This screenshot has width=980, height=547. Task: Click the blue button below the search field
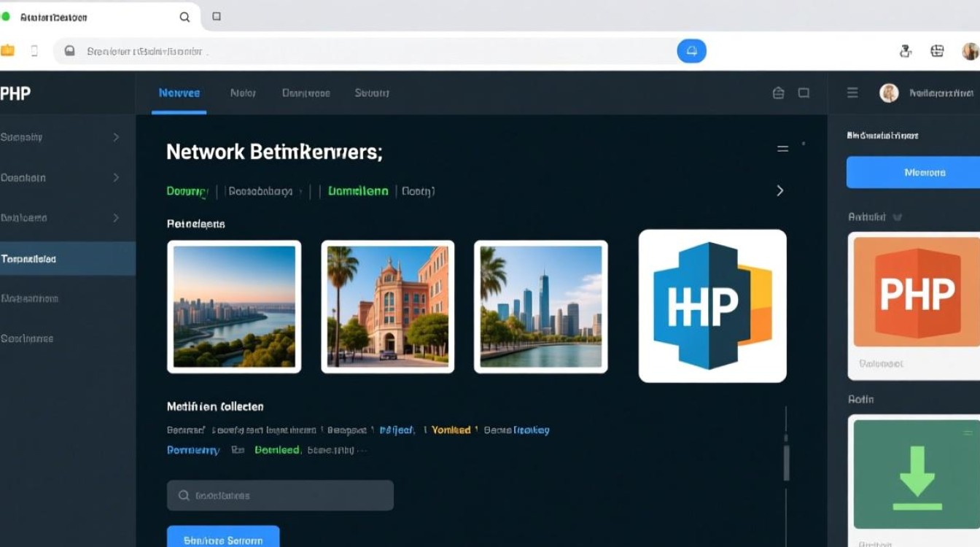[223, 538]
